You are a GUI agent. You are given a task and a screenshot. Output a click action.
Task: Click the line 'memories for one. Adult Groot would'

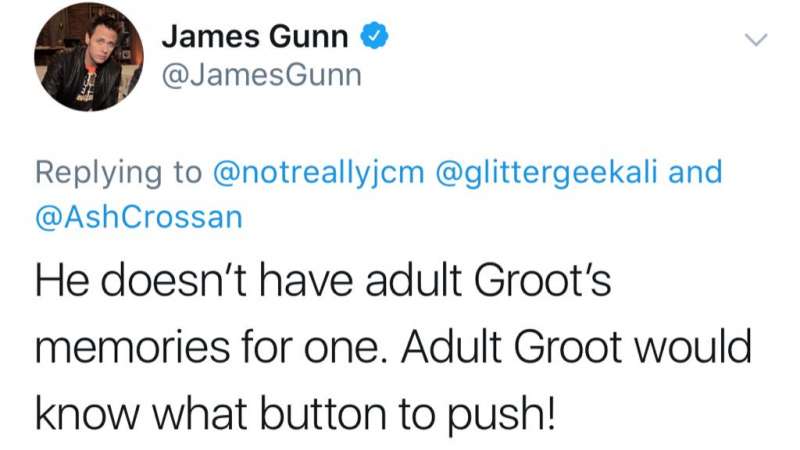(x=393, y=346)
